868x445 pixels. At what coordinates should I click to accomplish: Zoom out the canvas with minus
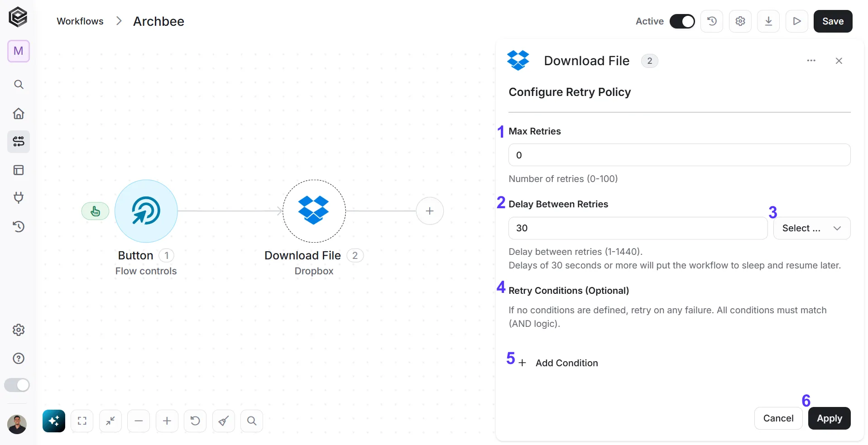tap(139, 421)
